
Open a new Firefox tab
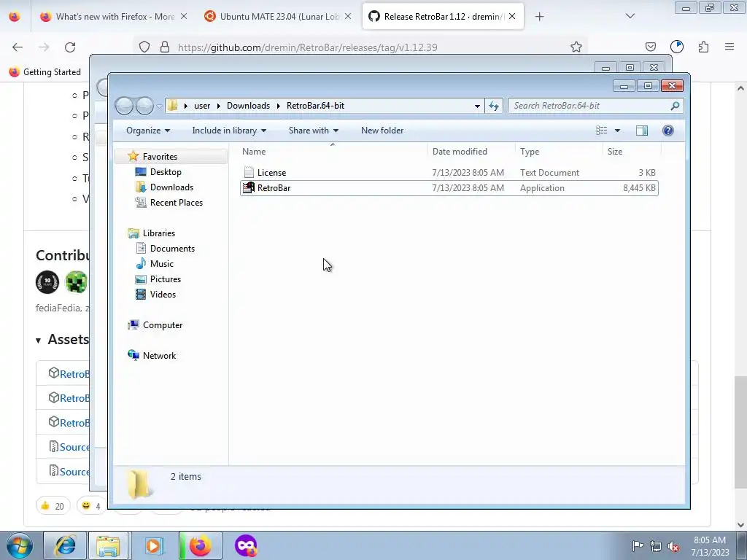coord(539,17)
